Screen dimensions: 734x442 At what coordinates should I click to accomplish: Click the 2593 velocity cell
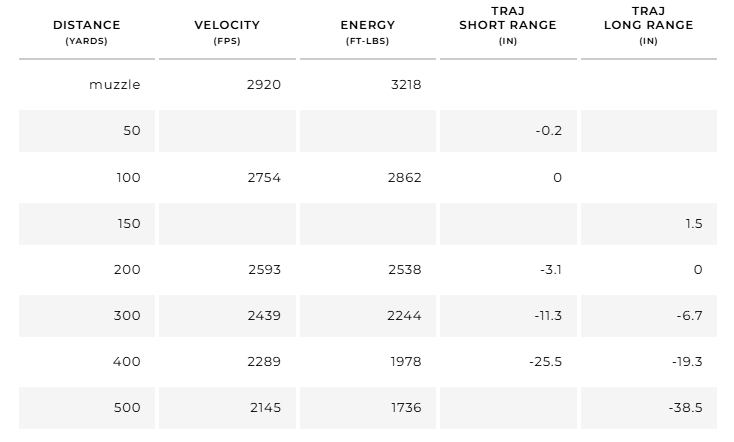[264, 269]
